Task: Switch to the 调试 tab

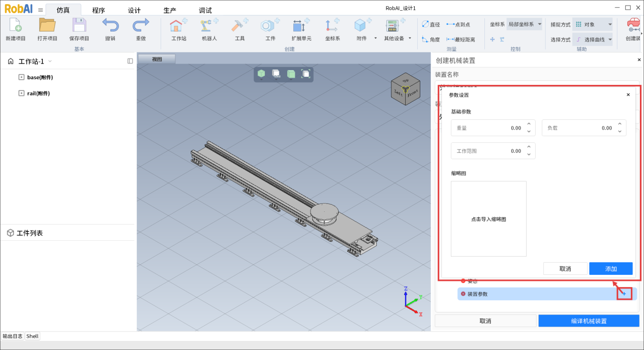Action: [205, 10]
